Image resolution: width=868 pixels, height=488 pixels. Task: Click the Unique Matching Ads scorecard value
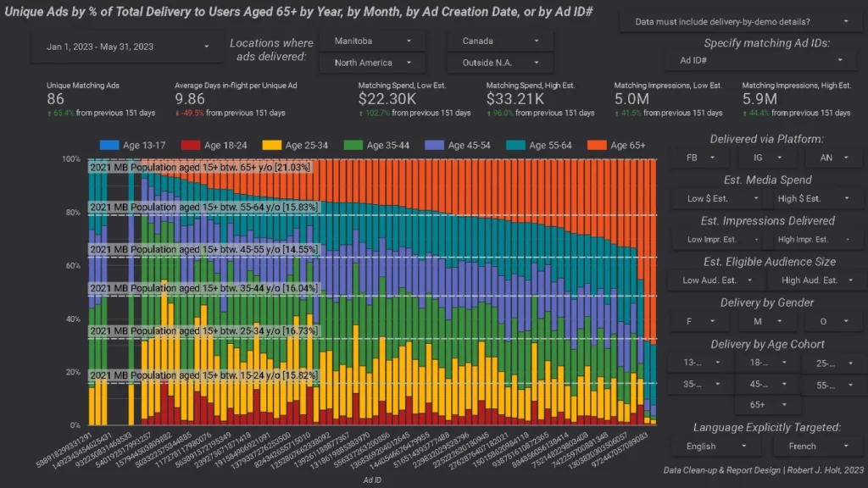point(56,98)
